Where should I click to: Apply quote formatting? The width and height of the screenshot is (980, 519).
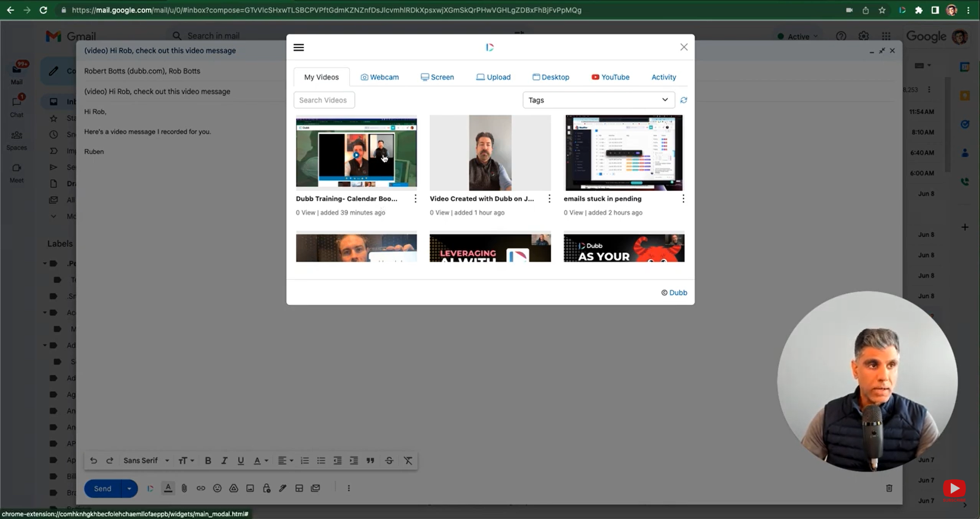(371, 461)
